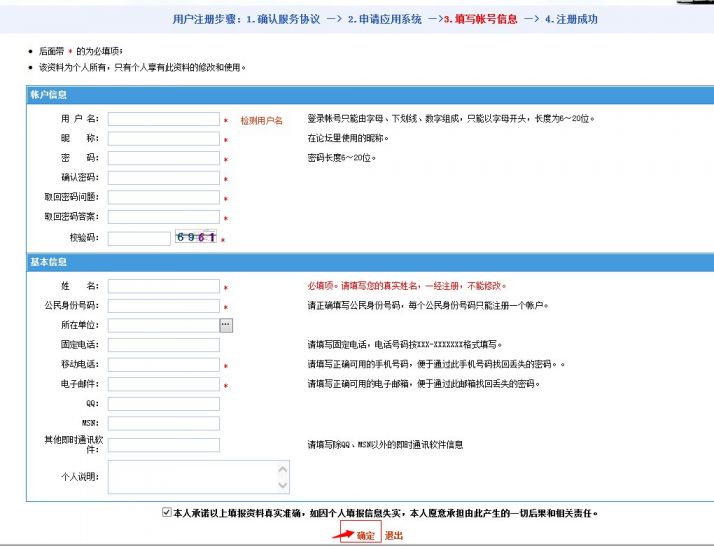Click the textarea scroll up arrow in 个人说明

282,469
